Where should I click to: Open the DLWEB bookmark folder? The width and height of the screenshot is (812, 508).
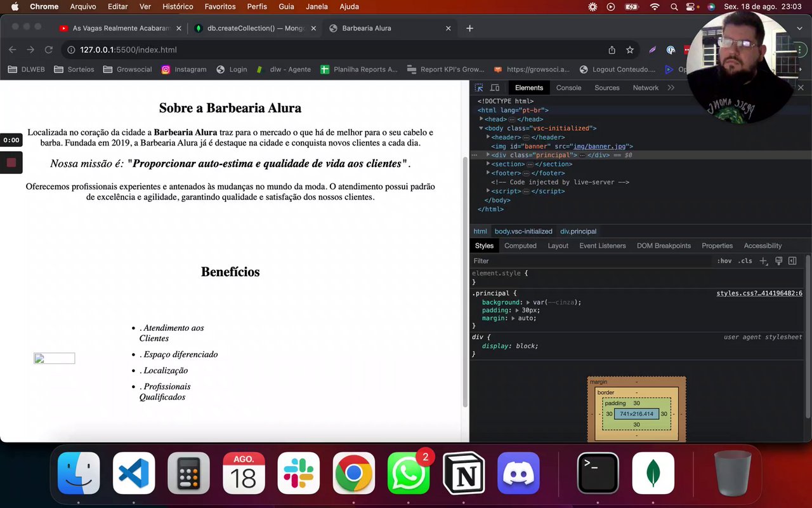point(27,69)
